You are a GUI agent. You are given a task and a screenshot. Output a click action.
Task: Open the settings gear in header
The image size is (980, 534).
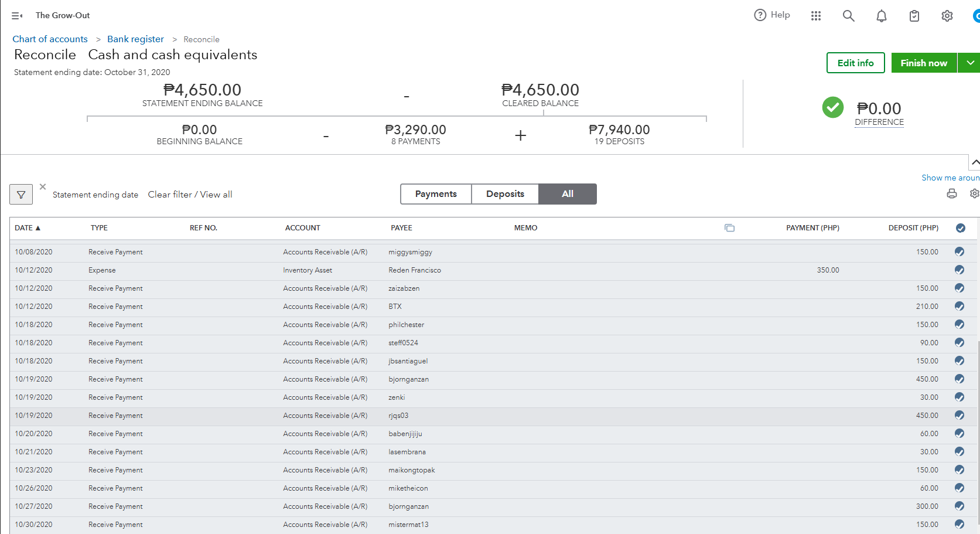[947, 16]
